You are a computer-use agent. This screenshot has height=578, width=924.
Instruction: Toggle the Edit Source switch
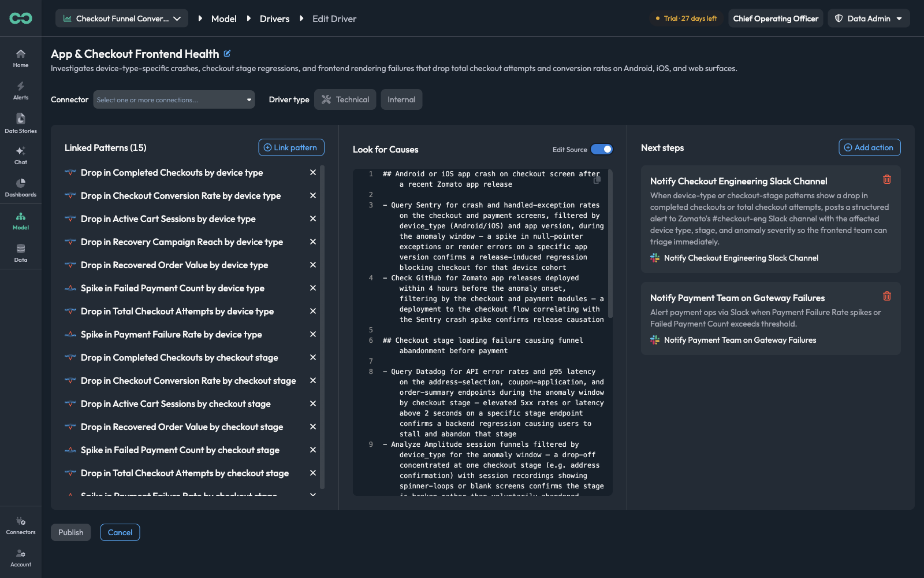coord(602,149)
